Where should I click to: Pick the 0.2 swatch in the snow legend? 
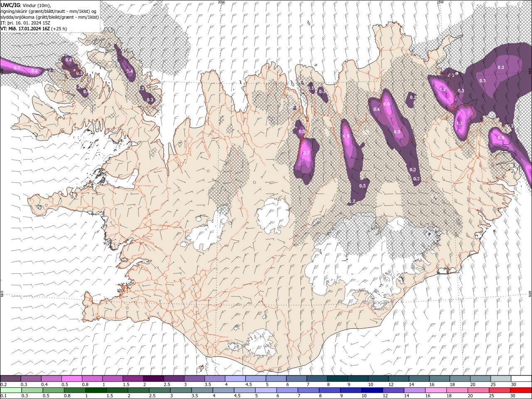tap(10, 379)
